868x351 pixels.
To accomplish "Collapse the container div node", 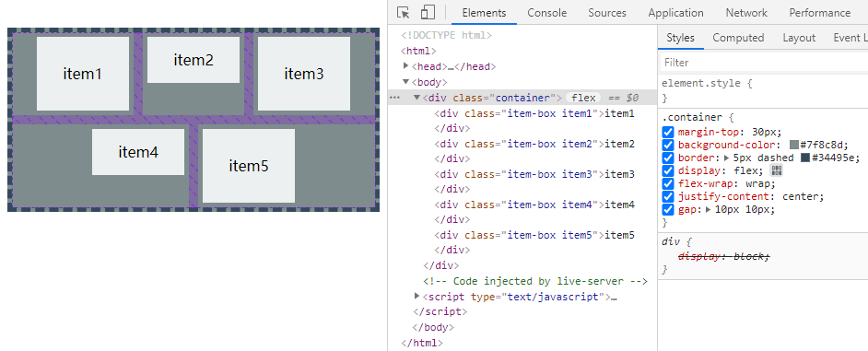I will [417, 98].
